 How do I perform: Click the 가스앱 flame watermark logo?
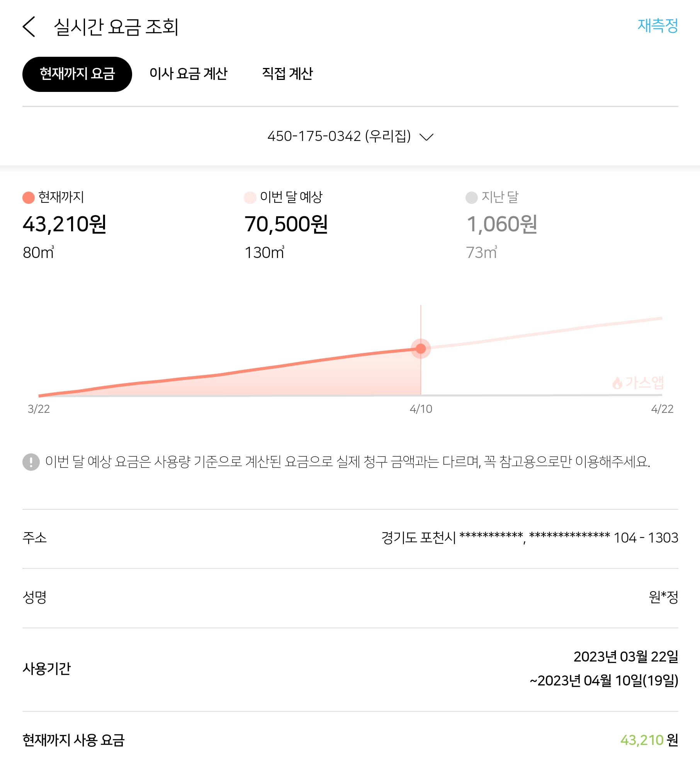[x=638, y=383]
